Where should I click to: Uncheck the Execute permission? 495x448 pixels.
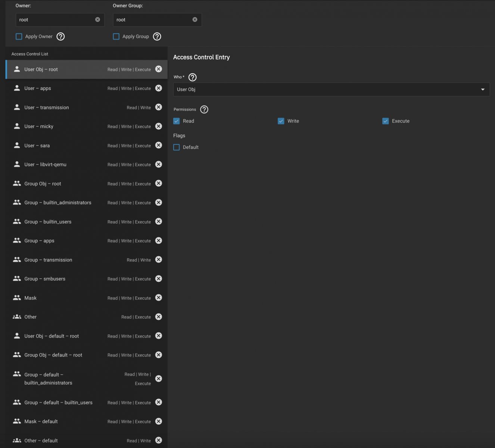click(386, 121)
